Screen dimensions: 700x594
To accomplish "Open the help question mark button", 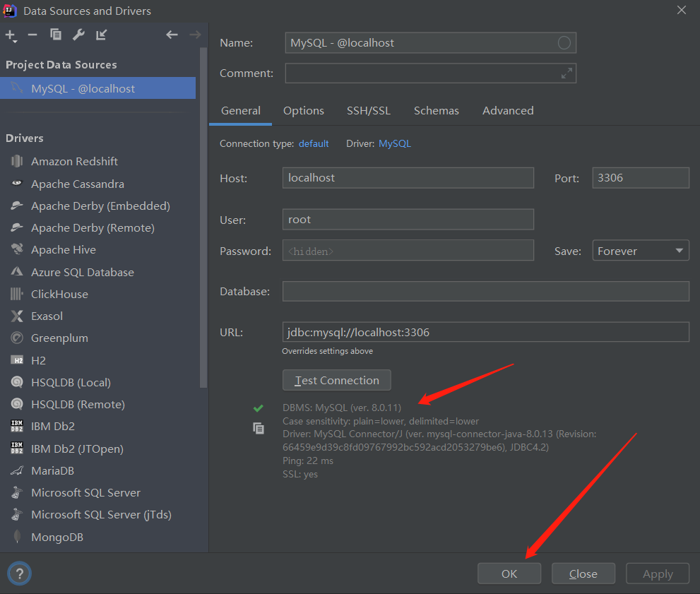I will click(x=19, y=574).
